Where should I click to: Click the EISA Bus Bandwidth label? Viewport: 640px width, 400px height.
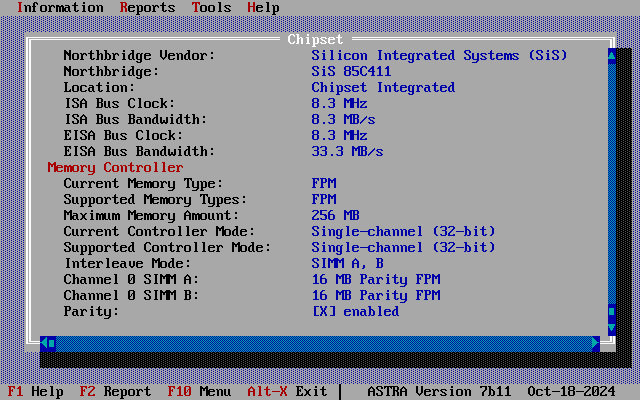tap(139, 151)
